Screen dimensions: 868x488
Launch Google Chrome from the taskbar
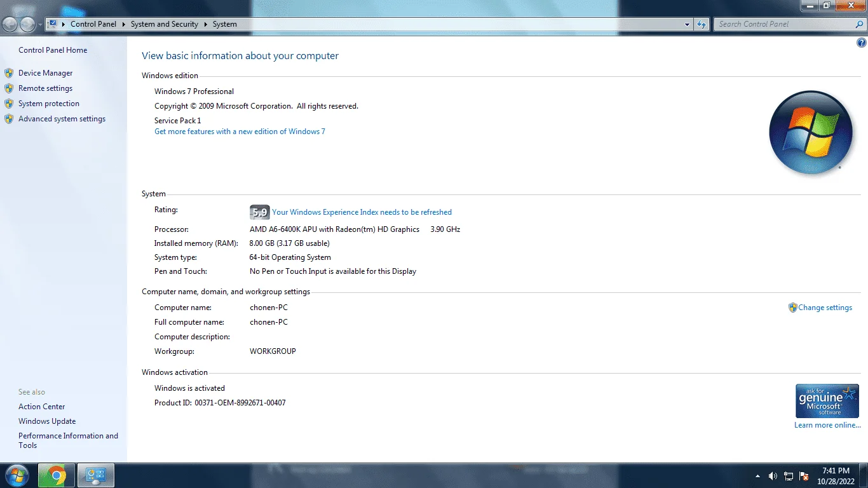click(x=56, y=476)
